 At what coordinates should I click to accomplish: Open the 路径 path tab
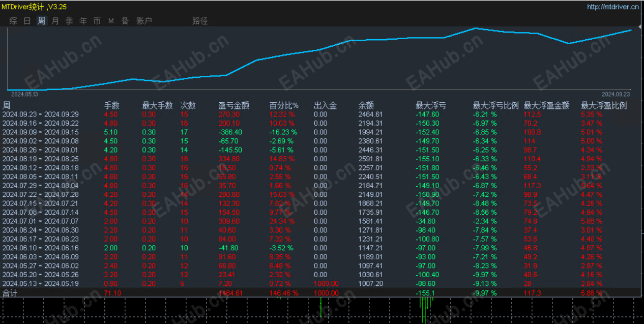tap(200, 21)
